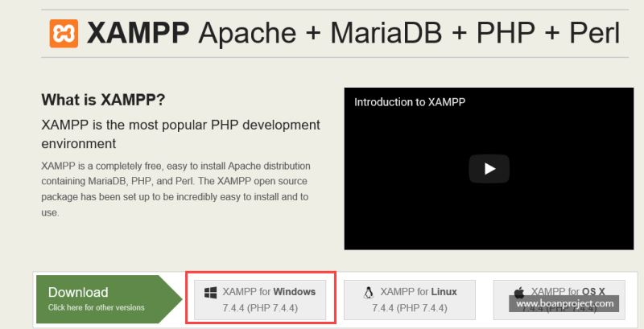The image size is (644, 329).
Task: Click the 'What is XAMPP?' heading
Action: coord(103,100)
